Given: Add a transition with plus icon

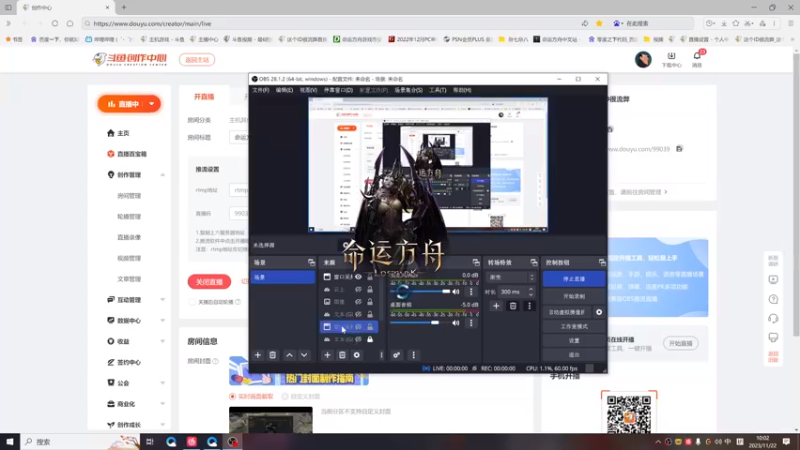Looking at the screenshot, I should point(496,306).
